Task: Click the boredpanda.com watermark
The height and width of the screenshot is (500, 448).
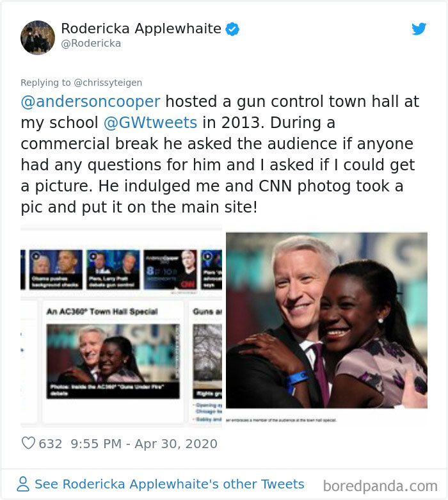Action: (380, 487)
